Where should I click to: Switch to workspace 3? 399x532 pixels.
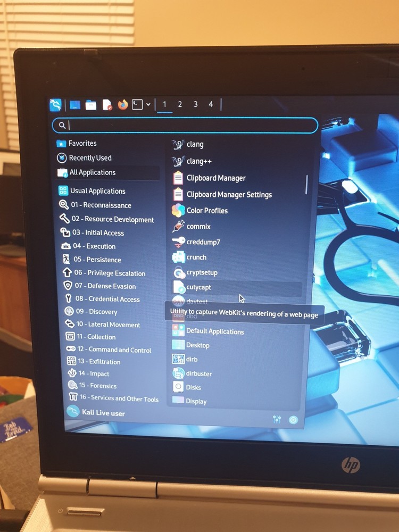(195, 104)
